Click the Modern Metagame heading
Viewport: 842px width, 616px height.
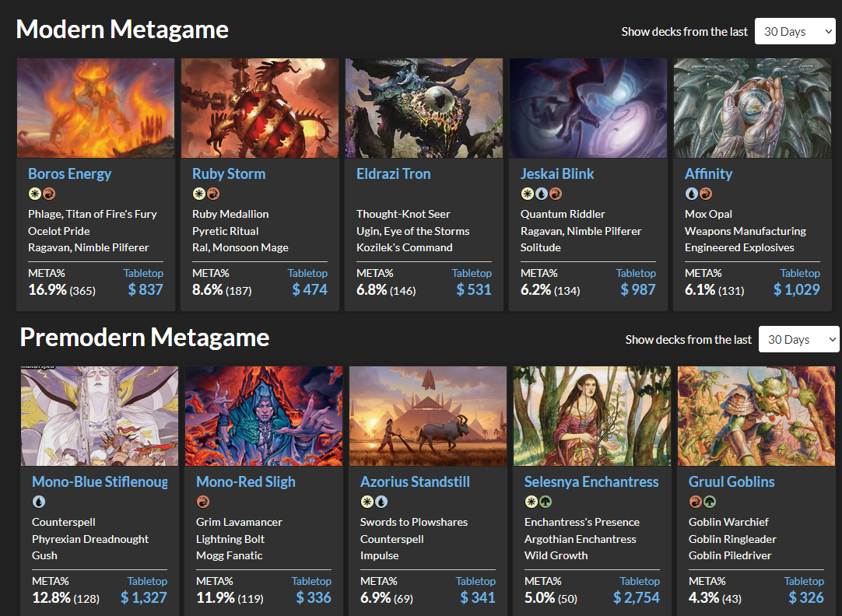coord(122,30)
